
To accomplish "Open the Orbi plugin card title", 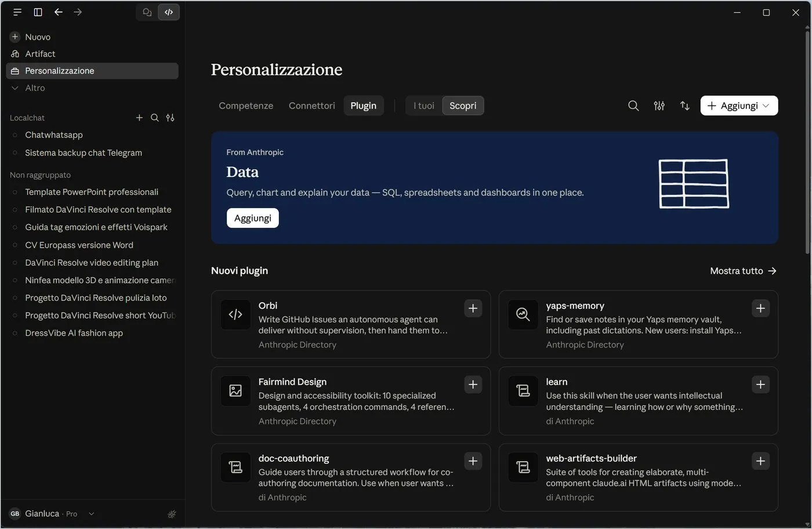I will tap(268, 306).
